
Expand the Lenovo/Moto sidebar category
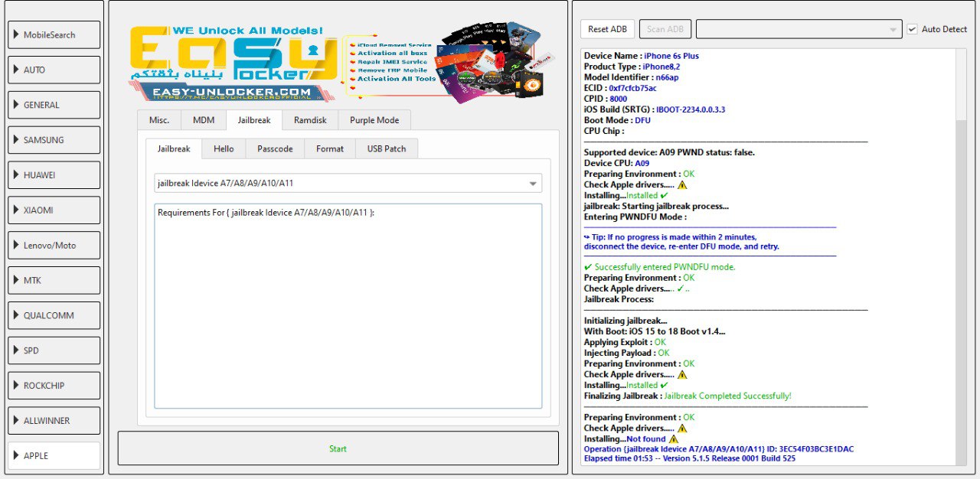pyautogui.click(x=54, y=245)
